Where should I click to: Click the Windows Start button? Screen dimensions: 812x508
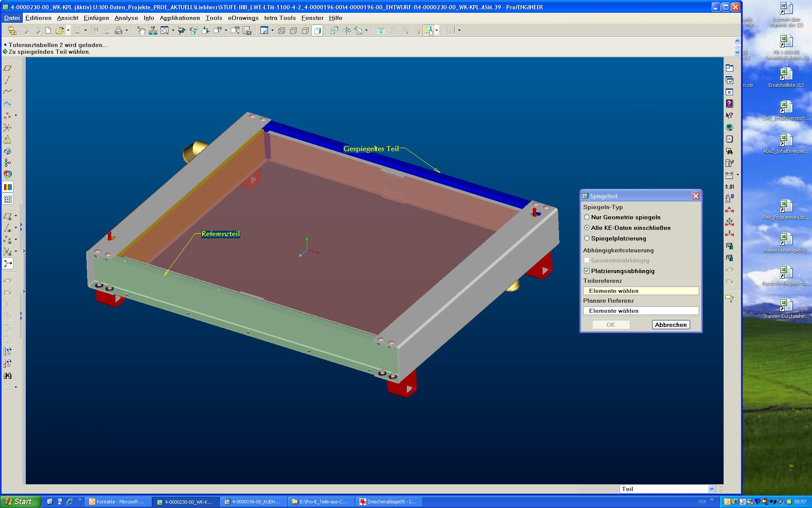pos(20,502)
